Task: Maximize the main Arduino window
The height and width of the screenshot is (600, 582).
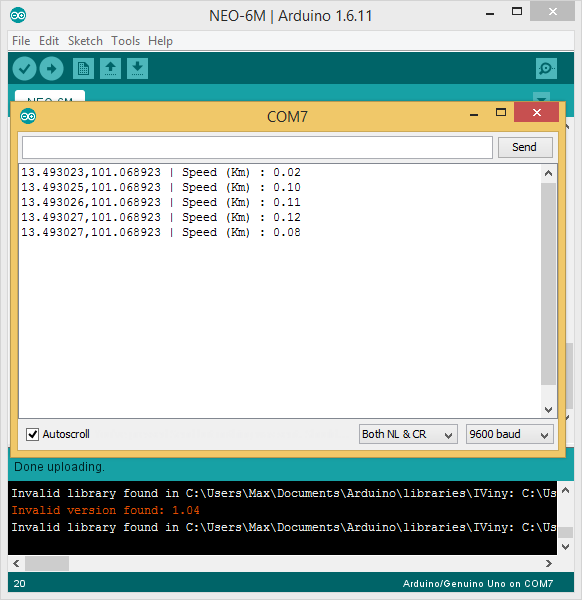Action: pos(517,11)
